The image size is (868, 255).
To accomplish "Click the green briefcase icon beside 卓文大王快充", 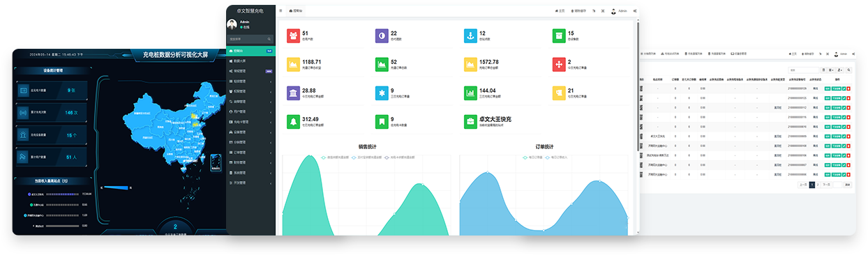I will point(471,121).
